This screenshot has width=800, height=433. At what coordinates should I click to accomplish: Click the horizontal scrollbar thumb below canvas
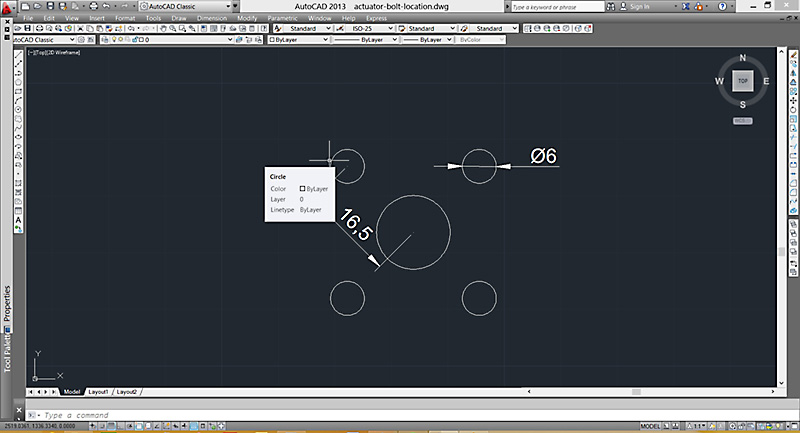[636, 392]
